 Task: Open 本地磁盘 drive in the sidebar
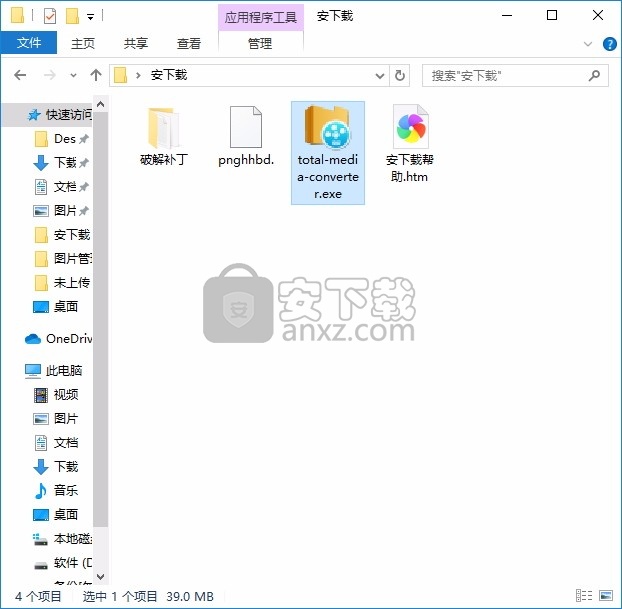pyautogui.click(x=63, y=539)
